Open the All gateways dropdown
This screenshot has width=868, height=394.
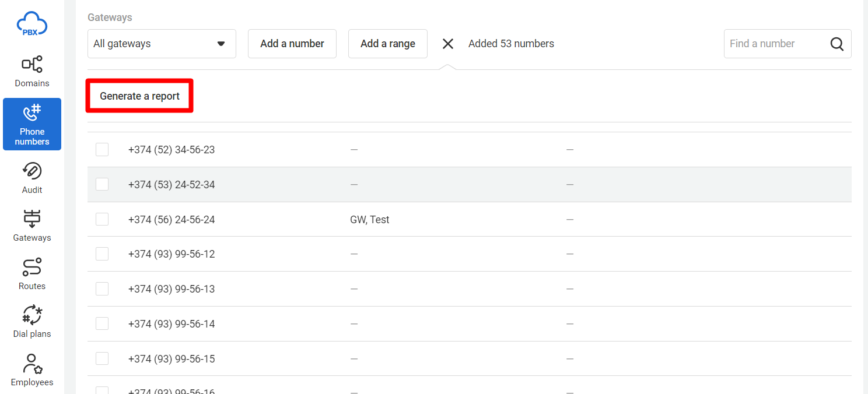pos(162,44)
